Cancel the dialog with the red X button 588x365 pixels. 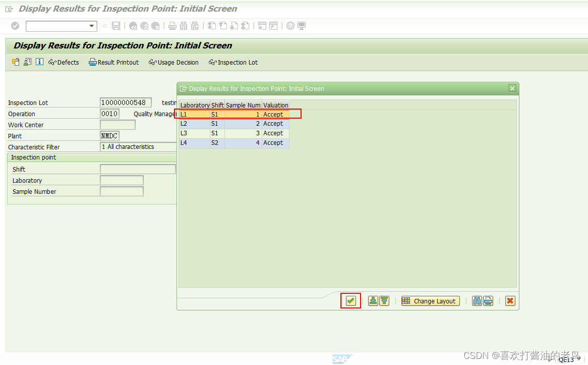510,301
